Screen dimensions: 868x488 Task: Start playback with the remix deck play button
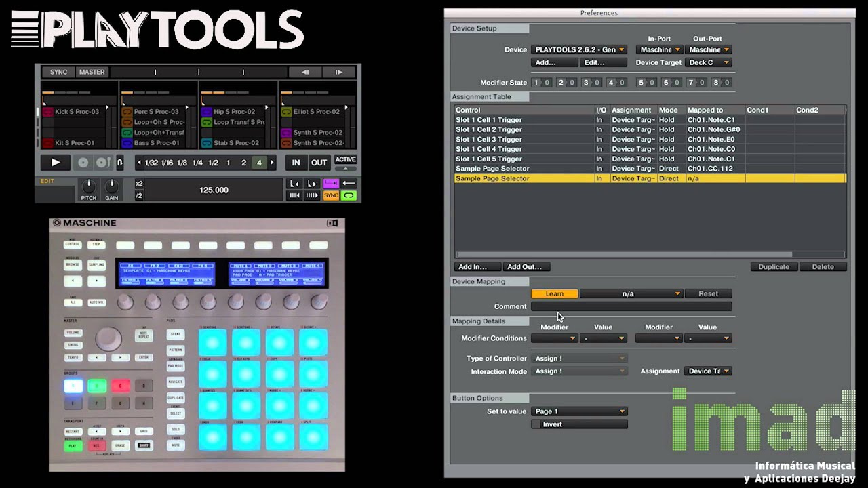pos(55,163)
